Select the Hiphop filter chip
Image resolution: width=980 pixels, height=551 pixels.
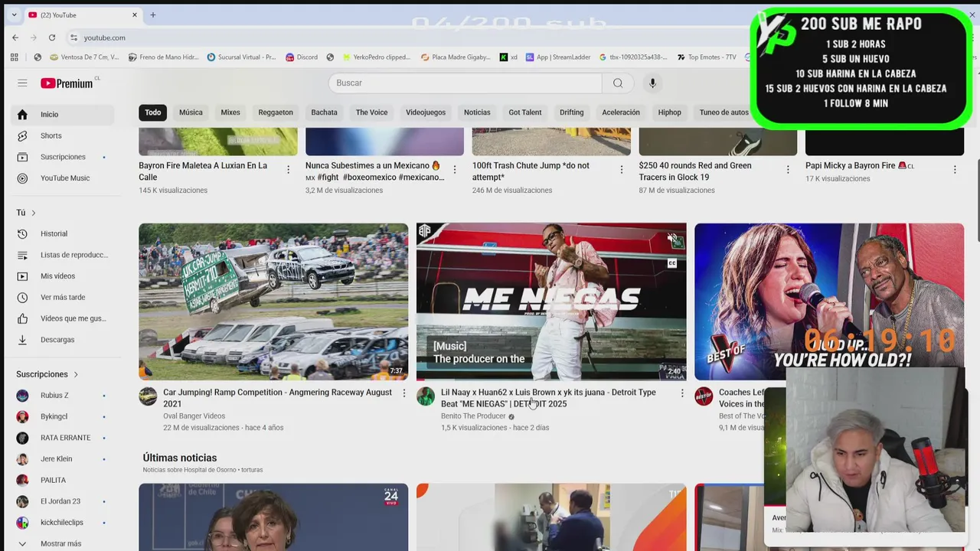(669, 112)
